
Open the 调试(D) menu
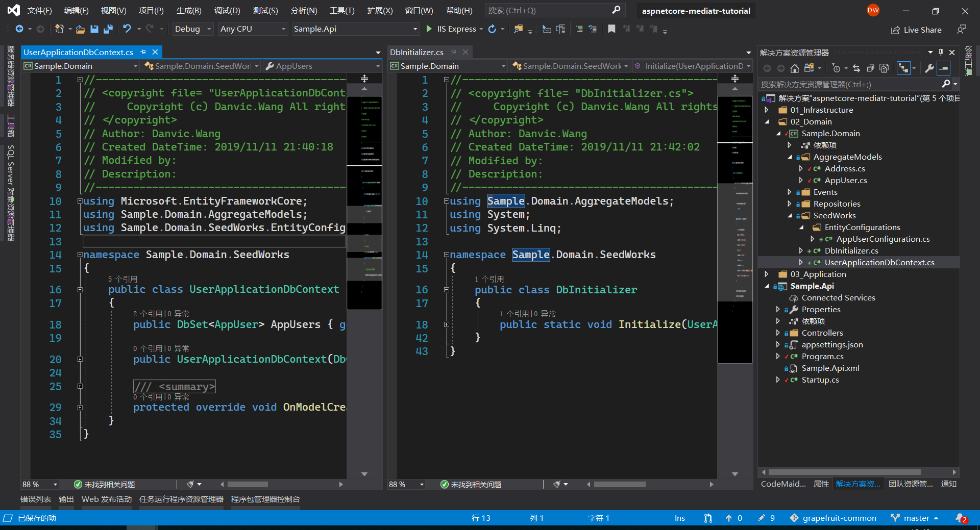click(x=227, y=11)
